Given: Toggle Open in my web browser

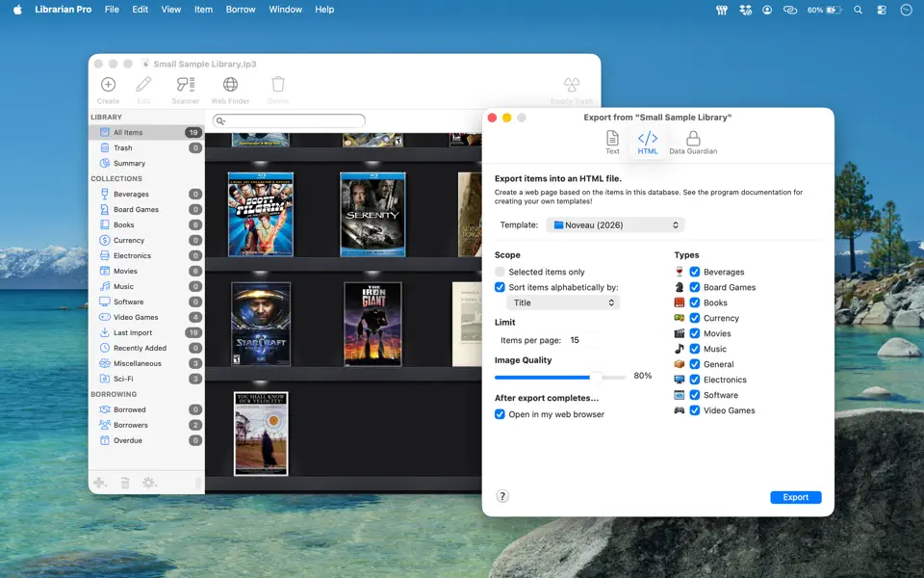Looking at the screenshot, I should coord(500,414).
